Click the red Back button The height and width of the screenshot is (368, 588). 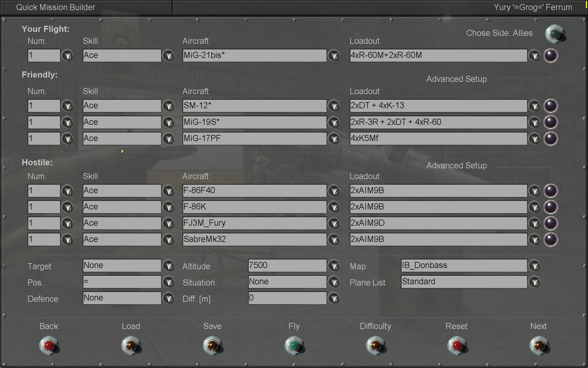(49, 346)
